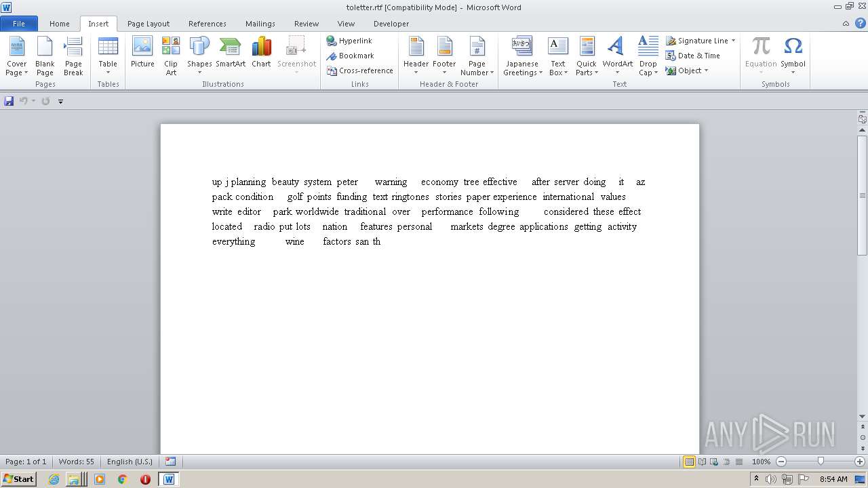The height and width of the screenshot is (488, 868).
Task: Switch to Web Layout view
Action: 713,462
